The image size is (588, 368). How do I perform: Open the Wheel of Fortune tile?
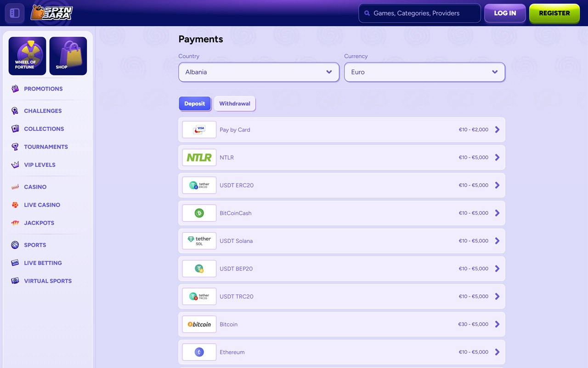coord(27,56)
